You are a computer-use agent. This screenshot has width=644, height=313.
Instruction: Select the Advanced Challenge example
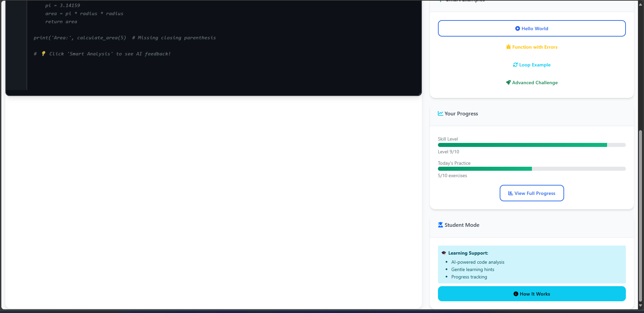coord(532,83)
